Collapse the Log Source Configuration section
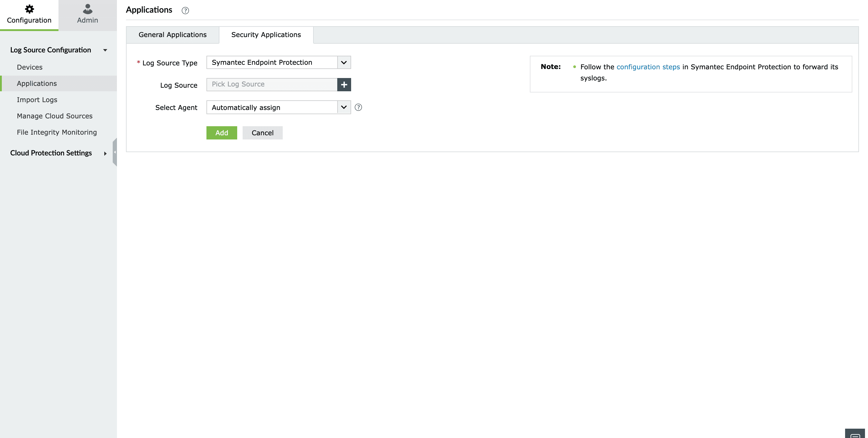Image resolution: width=868 pixels, height=438 pixels. (105, 50)
